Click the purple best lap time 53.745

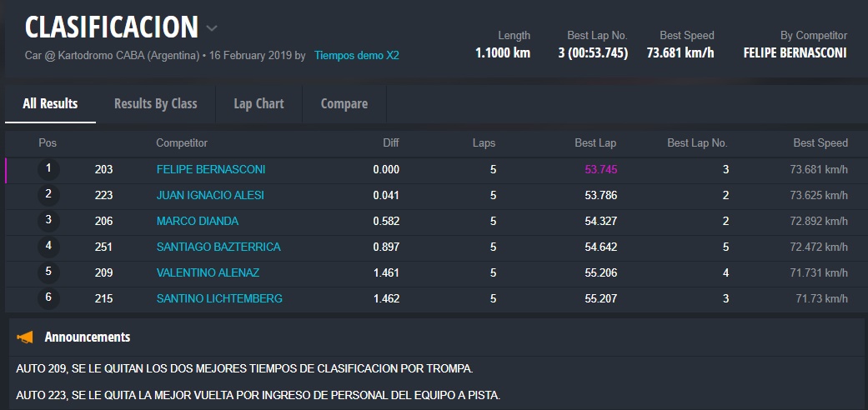600,169
